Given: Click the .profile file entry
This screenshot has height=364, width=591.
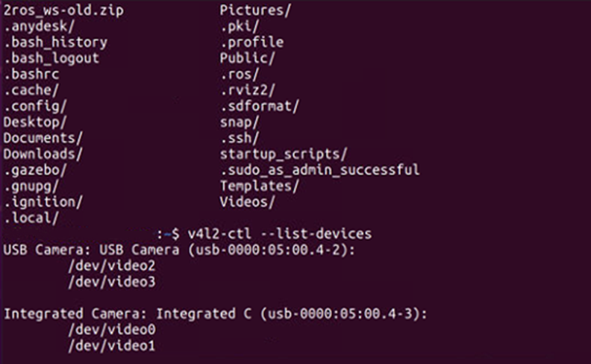Looking at the screenshot, I should coord(252,43).
